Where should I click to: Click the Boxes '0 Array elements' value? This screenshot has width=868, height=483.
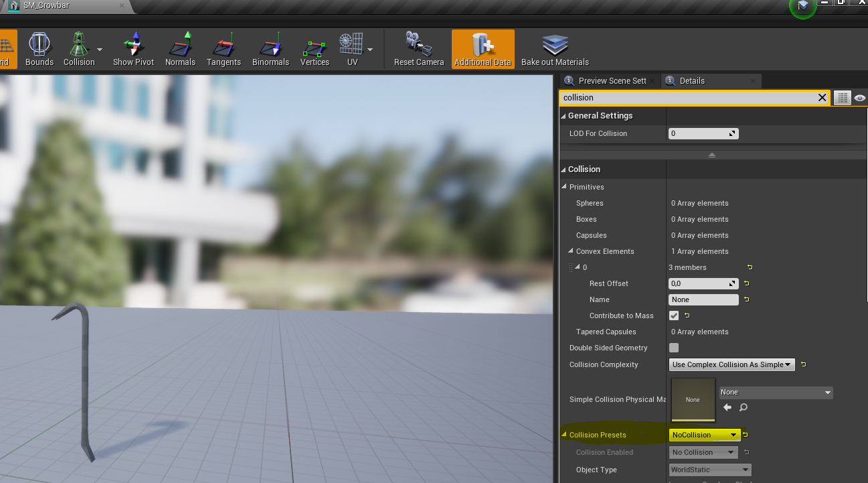[x=700, y=219]
